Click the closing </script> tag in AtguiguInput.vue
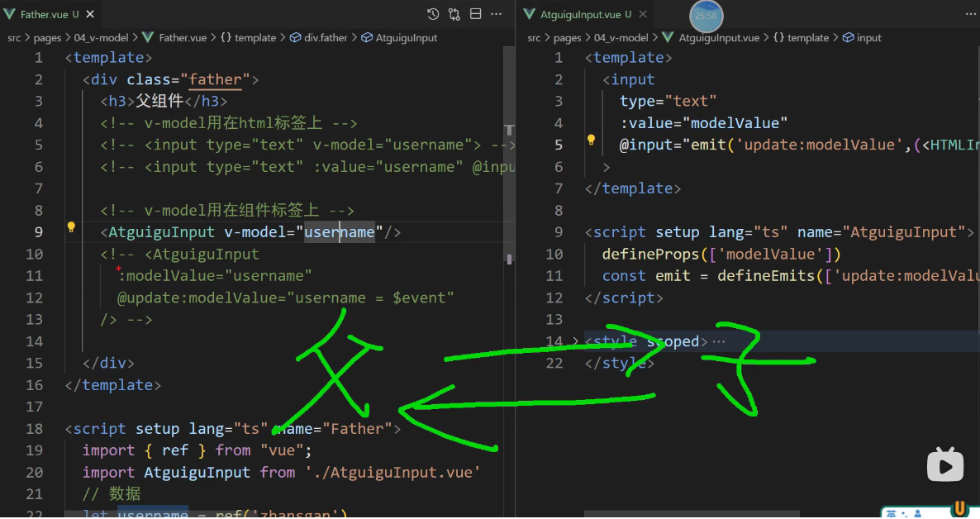This screenshot has width=980, height=519. pyautogui.click(x=624, y=298)
